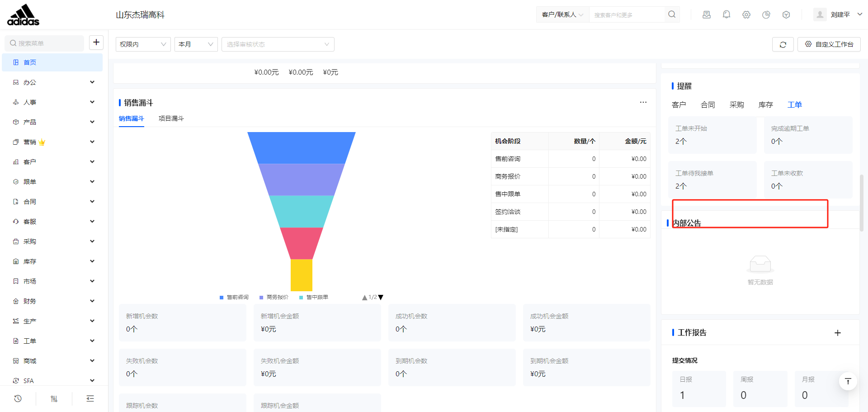Click the search magnifier icon in header
Viewport: 868px width, 412px height.
point(672,14)
